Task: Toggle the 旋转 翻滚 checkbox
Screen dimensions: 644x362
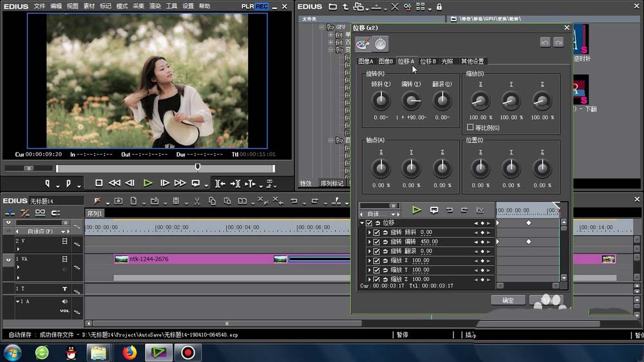Action: pyautogui.click(x=376, y=251)
